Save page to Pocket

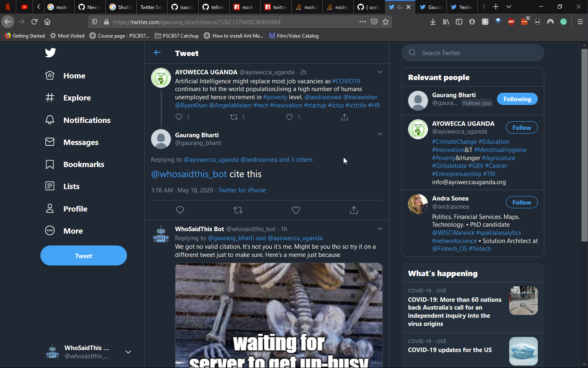coord(374,22)
